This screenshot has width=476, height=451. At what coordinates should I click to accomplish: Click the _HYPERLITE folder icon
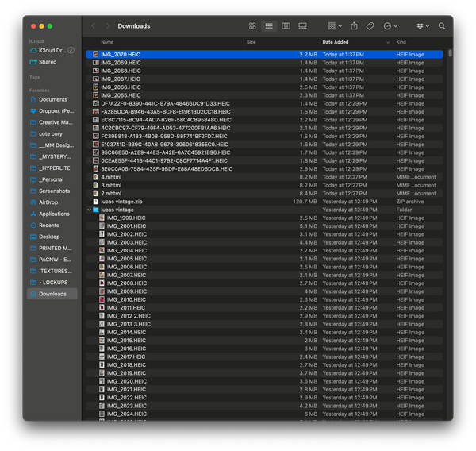(x=33, y=168)
